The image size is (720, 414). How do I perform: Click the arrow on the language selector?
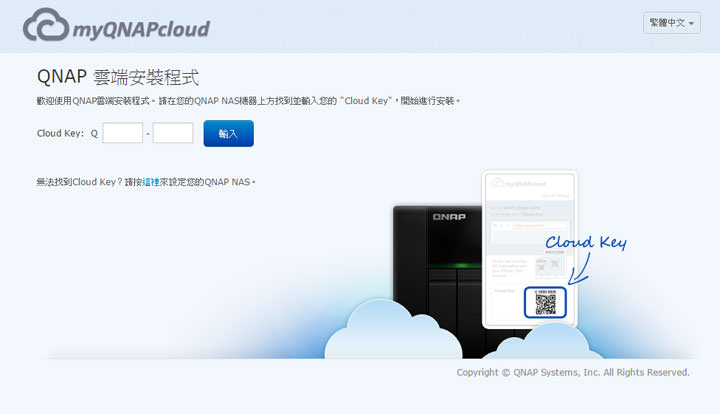(x=692, y=24)
